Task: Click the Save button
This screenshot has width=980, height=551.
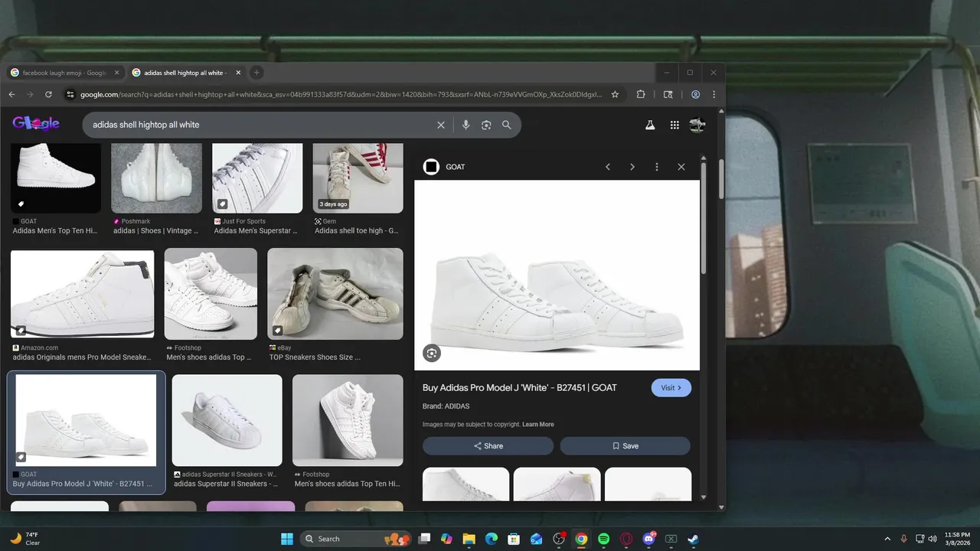Action: click(x=625, y=446)
